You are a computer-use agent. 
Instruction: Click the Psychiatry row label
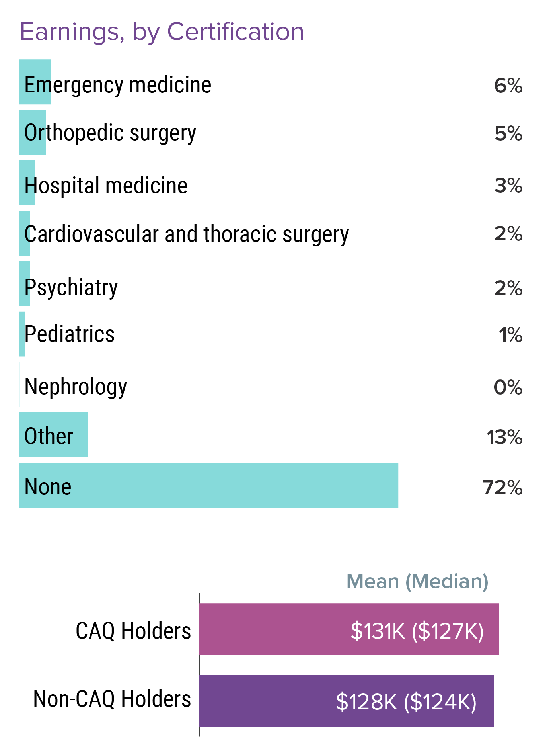(71, 287)
